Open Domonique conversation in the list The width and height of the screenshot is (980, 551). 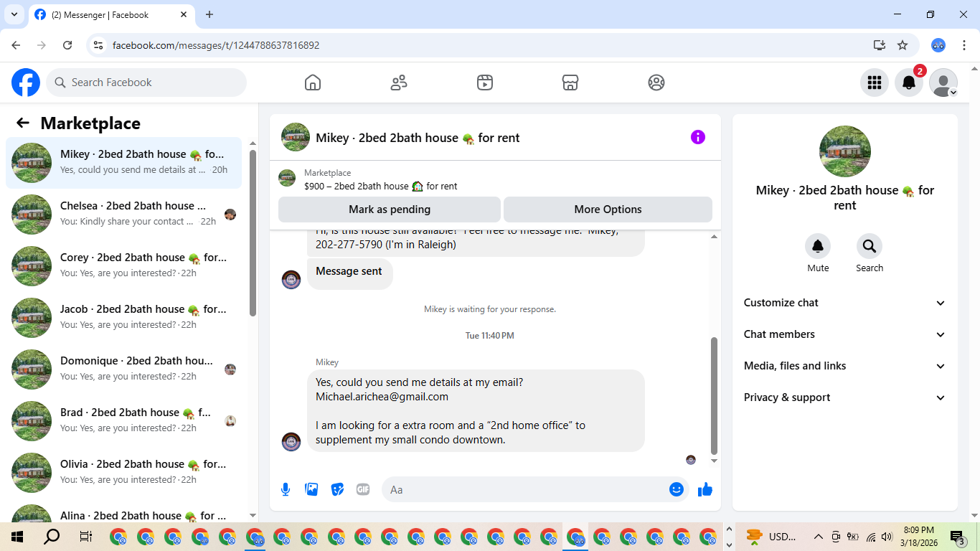point(123,369)
